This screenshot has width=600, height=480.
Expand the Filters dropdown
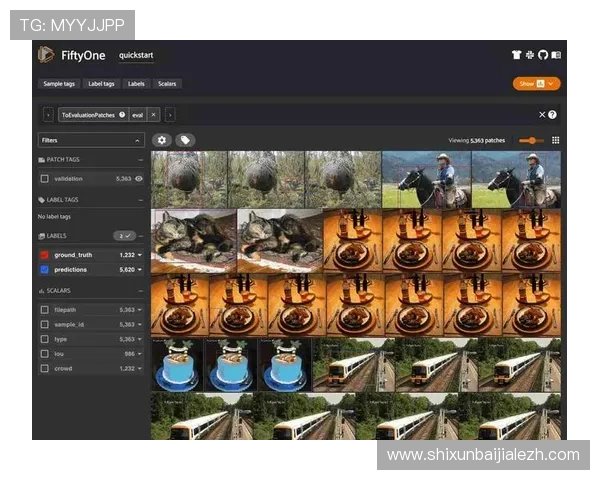pos(91,141)
